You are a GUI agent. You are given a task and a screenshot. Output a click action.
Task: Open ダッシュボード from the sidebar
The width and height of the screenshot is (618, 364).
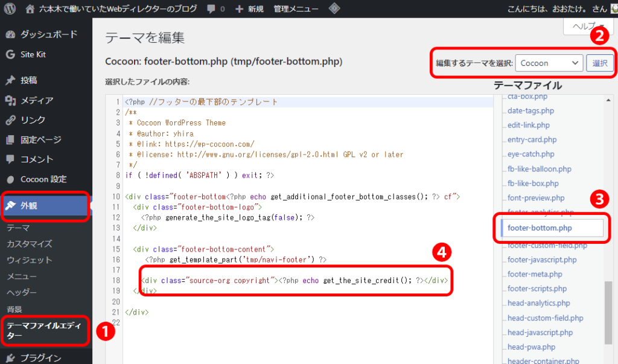tap(48, 34)
